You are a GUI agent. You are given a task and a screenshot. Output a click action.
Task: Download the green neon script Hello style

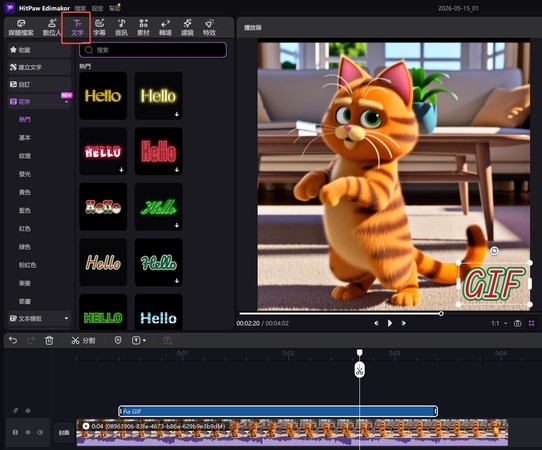coord(177,225)
